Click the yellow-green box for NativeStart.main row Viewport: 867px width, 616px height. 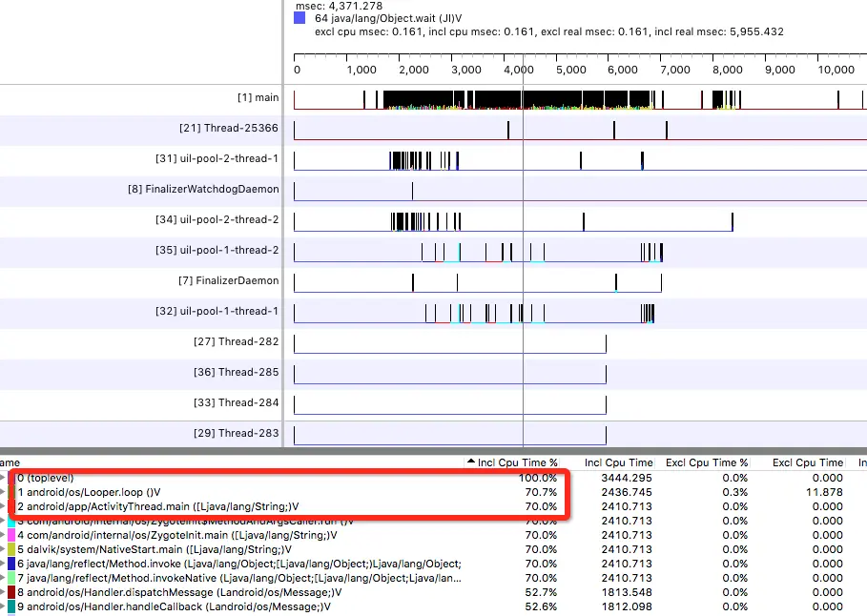pos(11,549)
